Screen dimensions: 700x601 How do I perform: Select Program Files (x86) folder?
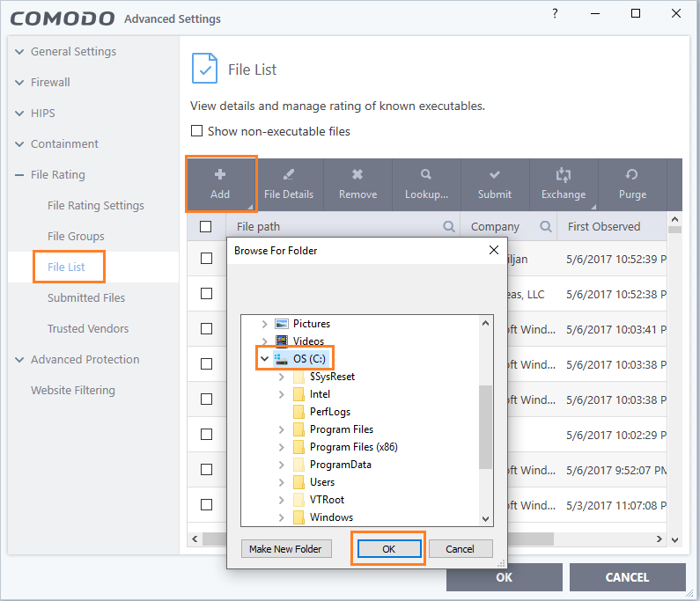click(354, 447)
